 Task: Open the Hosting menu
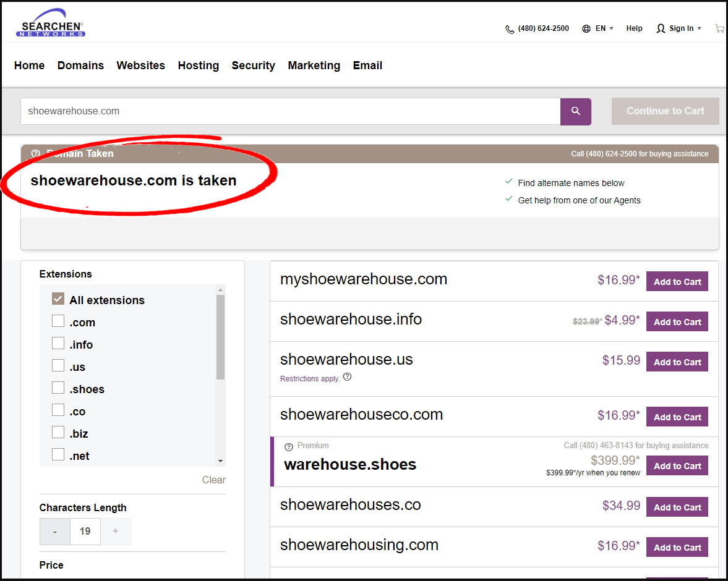[x=199, y=66]
